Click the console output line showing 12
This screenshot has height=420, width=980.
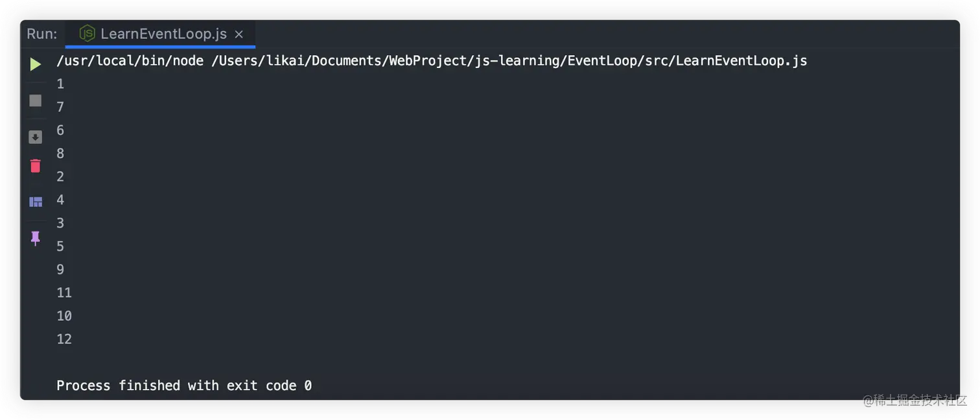64,339
